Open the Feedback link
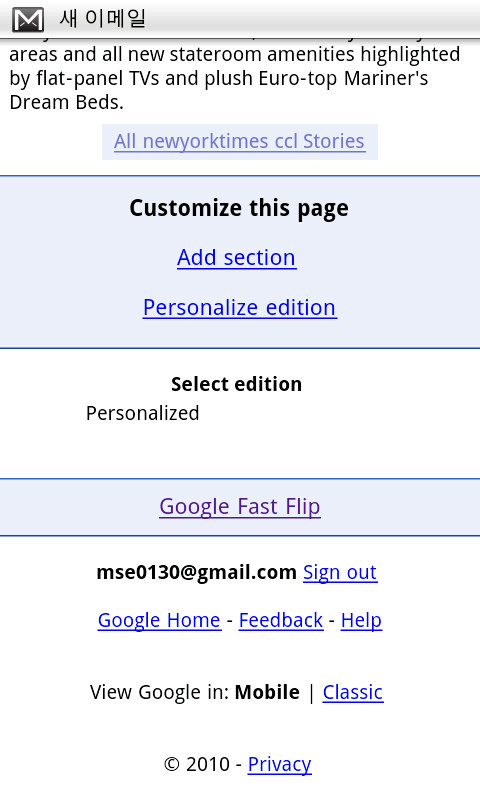Viewport: 480px width, 800px height. tap(281, 620)
